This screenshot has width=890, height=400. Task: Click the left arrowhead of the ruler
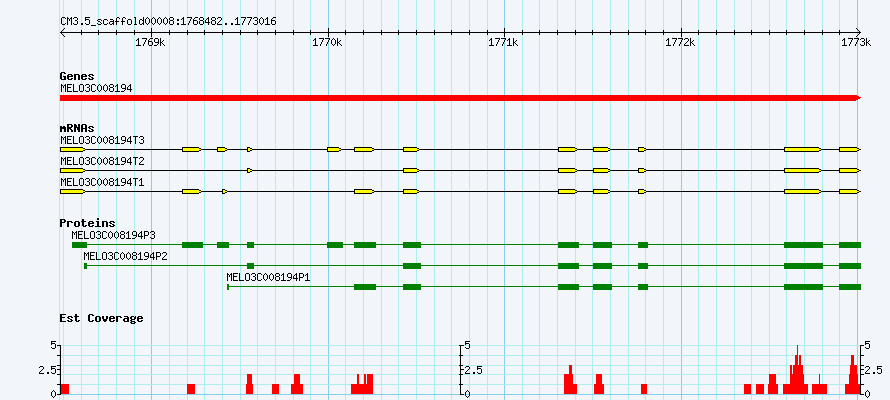click(x=63, y=32)
